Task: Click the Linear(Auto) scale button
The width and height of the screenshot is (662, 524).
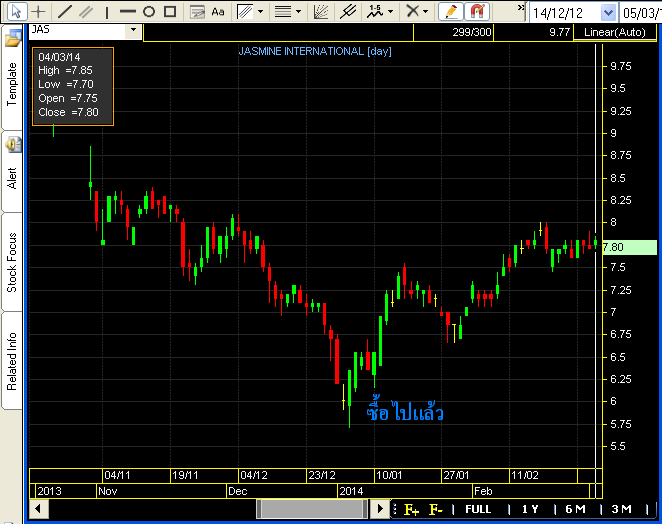Action: click(x=614, y=33)
